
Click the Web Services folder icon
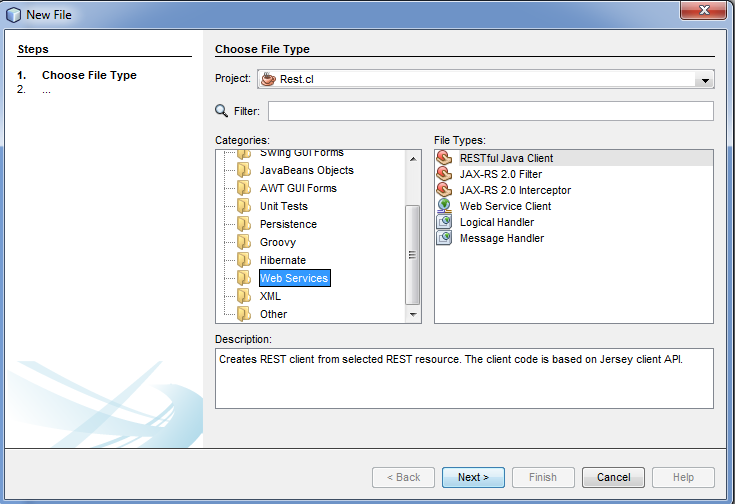coord(244,278)
